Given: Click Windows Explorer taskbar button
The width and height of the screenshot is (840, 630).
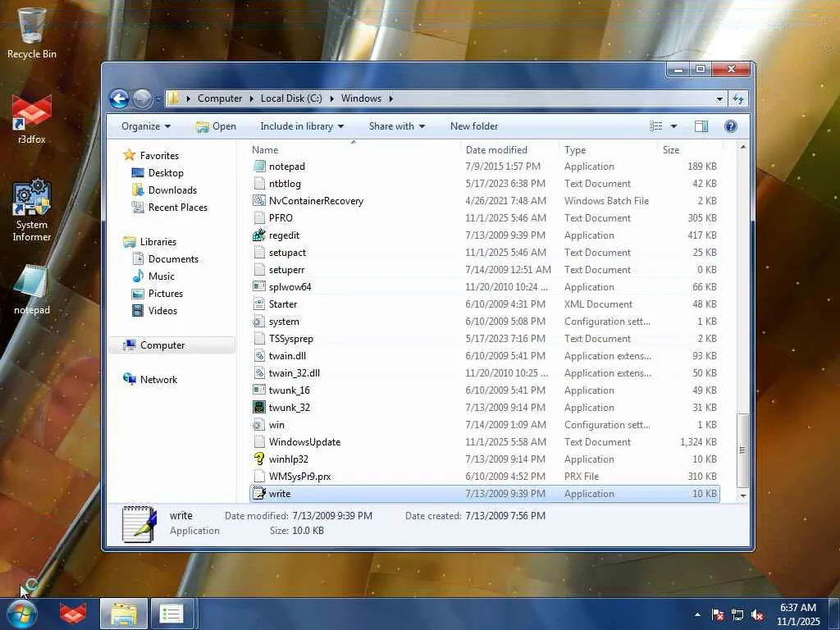Looking at the screenshot, I should (124, 614).
